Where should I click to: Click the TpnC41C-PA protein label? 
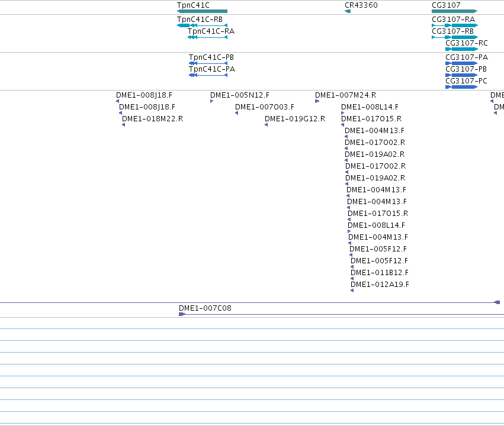212,69
